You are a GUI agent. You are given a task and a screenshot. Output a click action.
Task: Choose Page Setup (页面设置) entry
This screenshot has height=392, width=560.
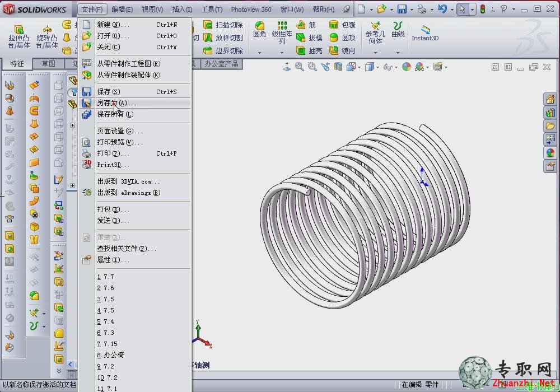pyautogui.click(x=136, y=130)
